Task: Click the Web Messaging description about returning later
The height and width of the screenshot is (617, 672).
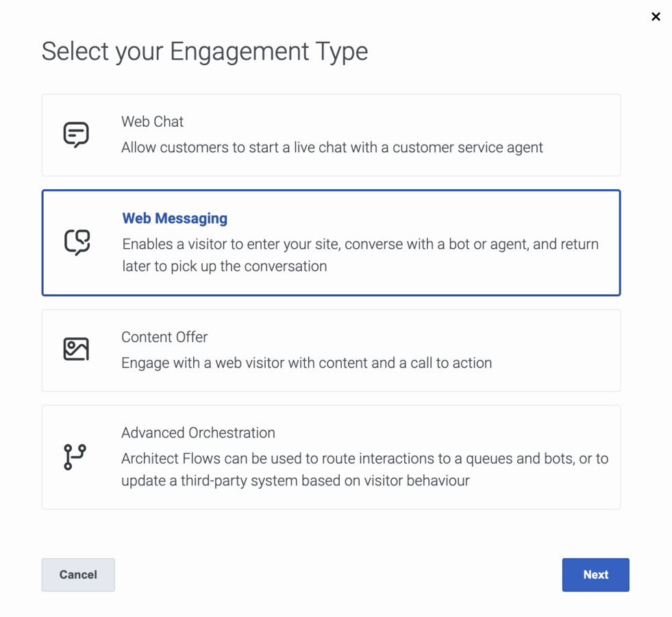Action: click(x=360, y=255)
